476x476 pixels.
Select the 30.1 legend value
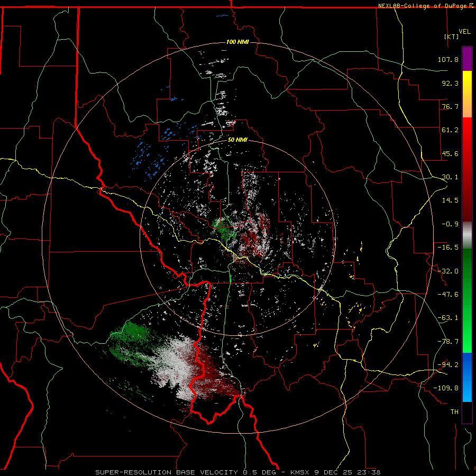(x=450, y=177)
